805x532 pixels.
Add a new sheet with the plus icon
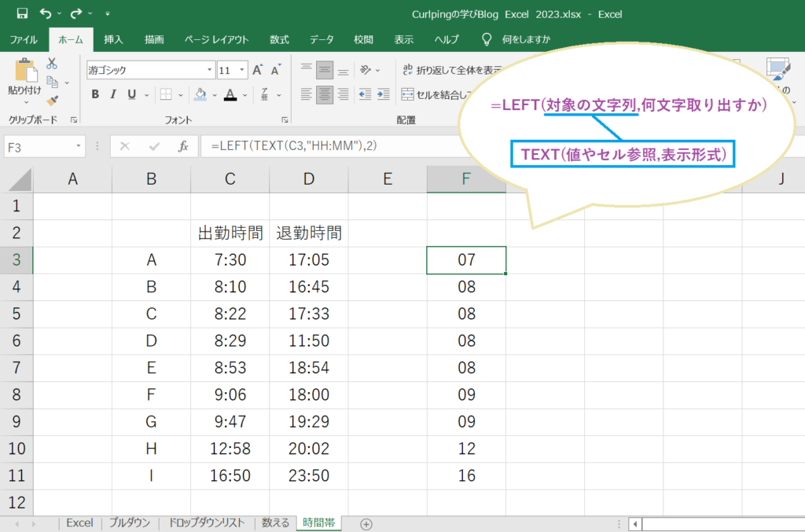tap(366, 524)
